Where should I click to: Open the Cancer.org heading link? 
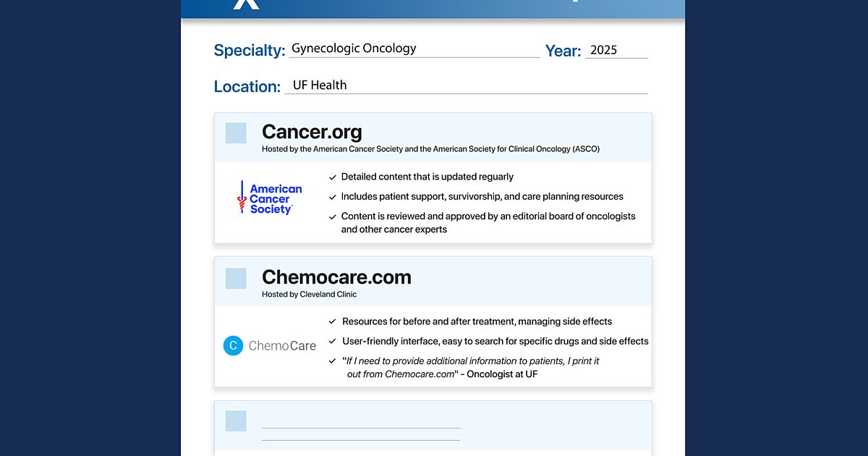[312, 132]
